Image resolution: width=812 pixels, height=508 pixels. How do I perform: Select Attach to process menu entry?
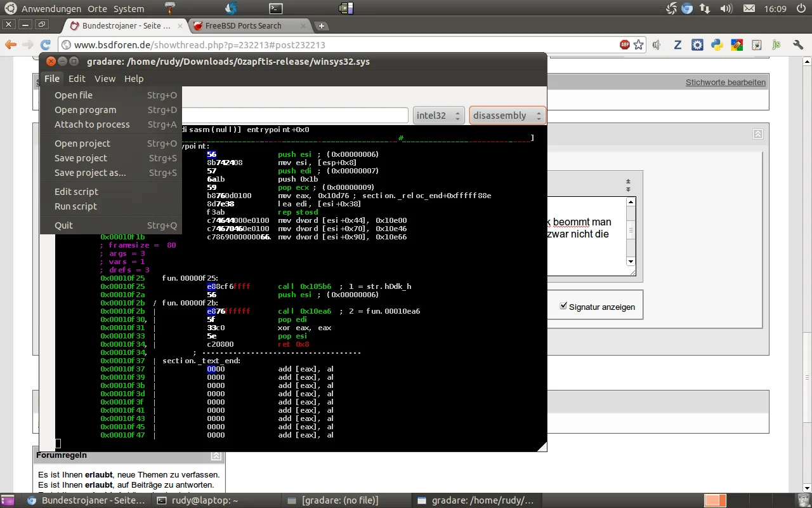(111, 124)
